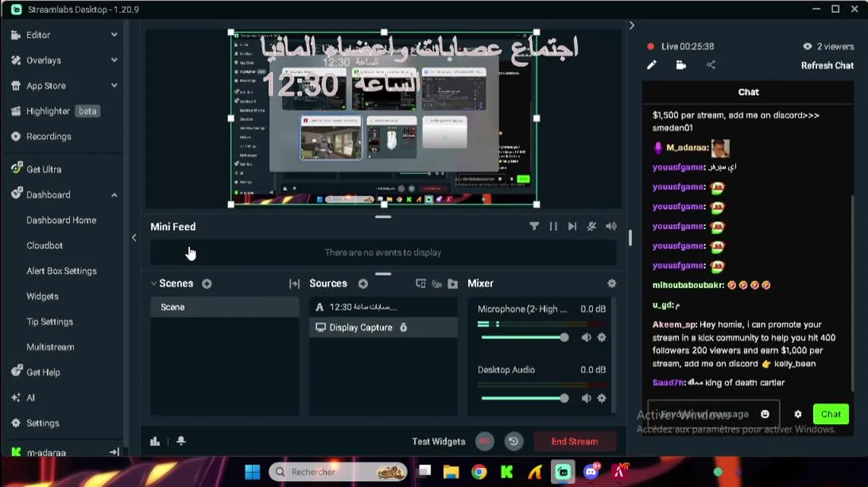Viewport: 868px width, 487px height.
Task: Open the replay buffer button
Action: [513, 442]
